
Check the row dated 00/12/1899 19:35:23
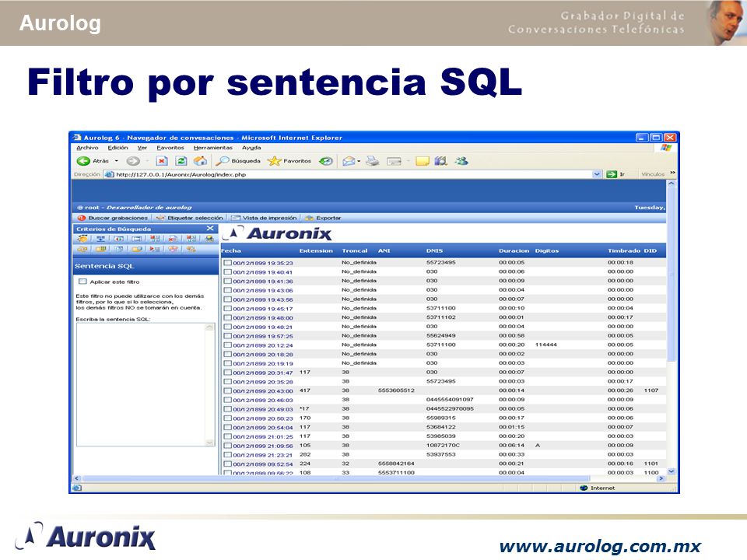point(228,262)
